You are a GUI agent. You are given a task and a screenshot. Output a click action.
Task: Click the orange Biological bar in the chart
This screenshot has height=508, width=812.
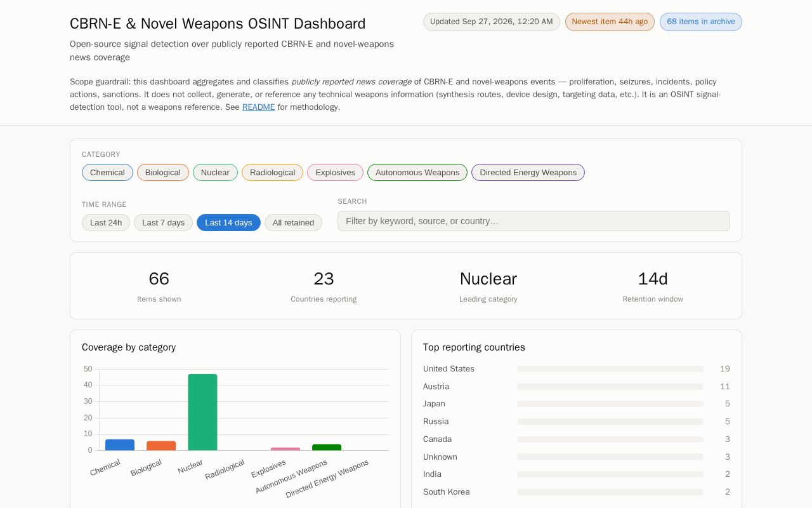[161, 446]
